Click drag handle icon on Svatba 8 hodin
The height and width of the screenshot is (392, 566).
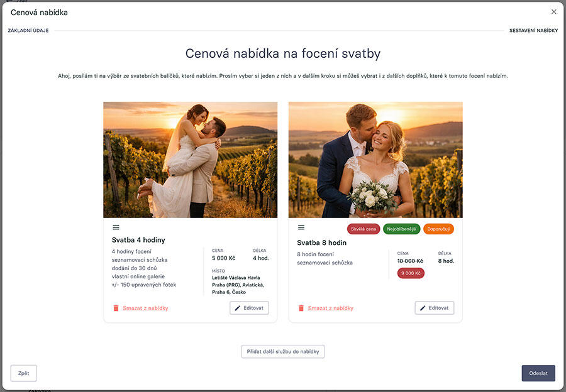point(301,227)
